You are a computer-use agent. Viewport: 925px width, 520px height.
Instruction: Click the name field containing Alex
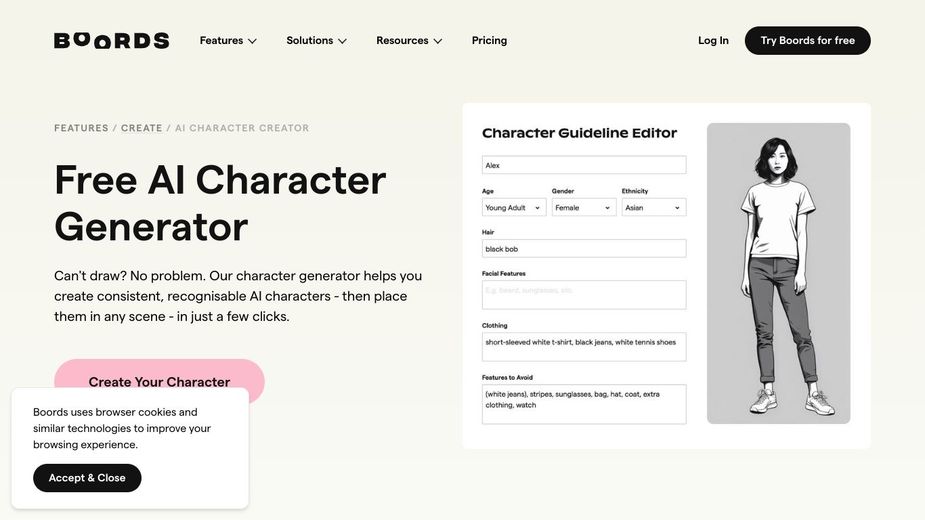(x=584, y=165)
